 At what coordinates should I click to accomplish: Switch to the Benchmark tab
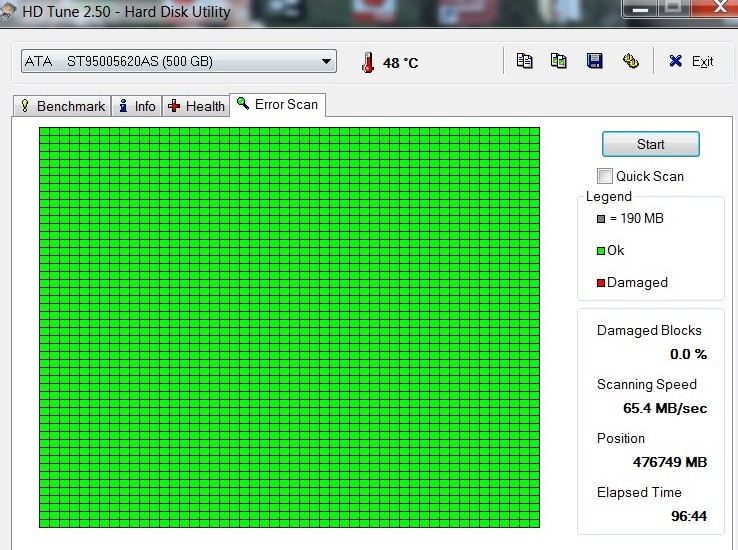tap(61, 106)
